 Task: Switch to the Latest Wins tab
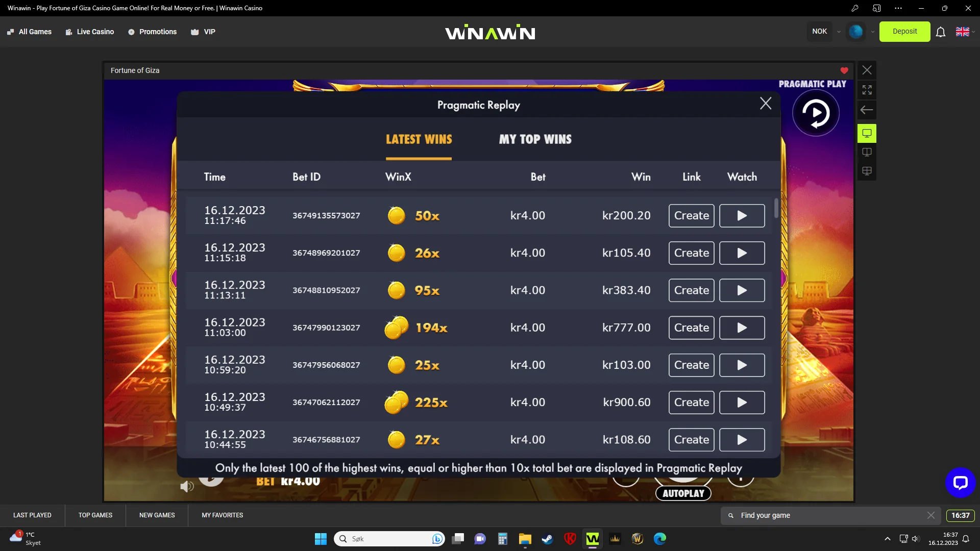pyautogui.click(x=419, y=139)
